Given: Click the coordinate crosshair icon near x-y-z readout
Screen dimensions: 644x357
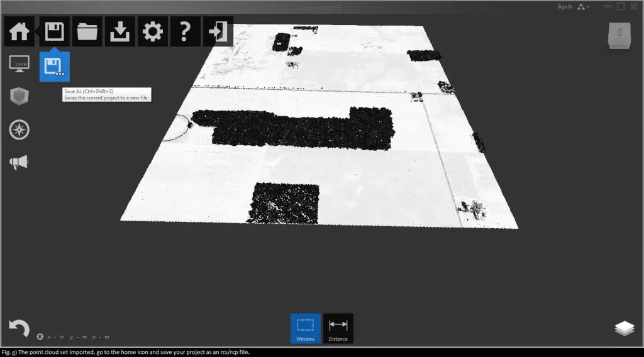Looking at the screenshot, I should click(x=40, y=337).
